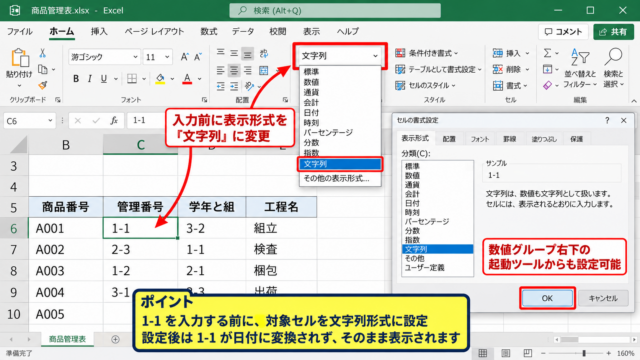
Task: Click the middle align icon
Action: pyautogui.click(x=234, y=53)
